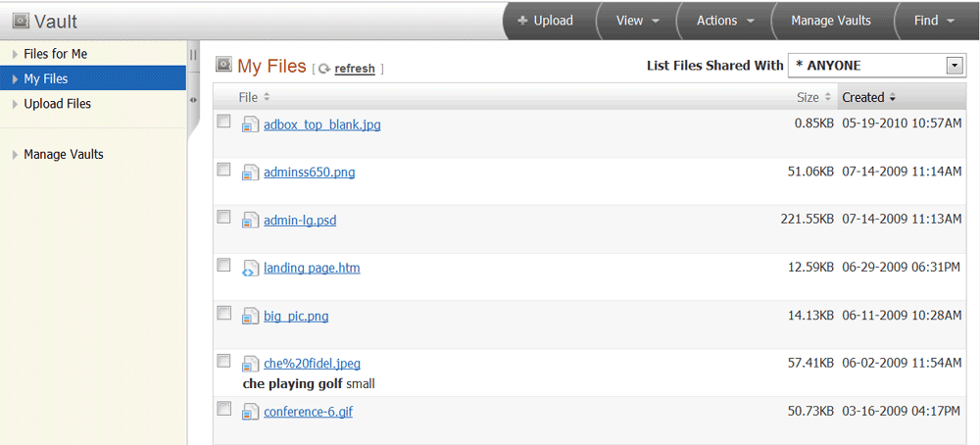This screenshot has height=445, width=980.
Task: Sort by Size column arrows
Action: tap(828, 97)
